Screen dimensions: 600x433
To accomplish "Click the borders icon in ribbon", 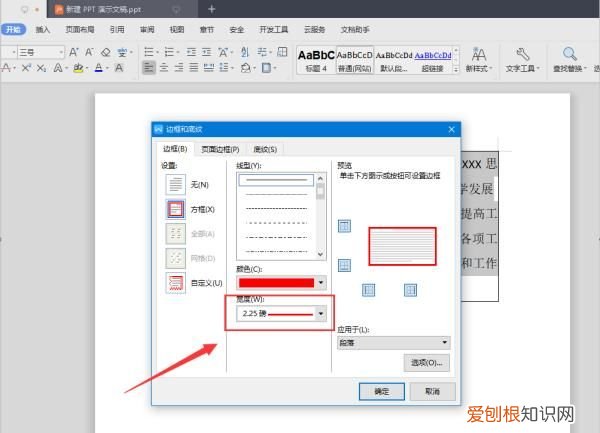I will (x=266, y=68).
